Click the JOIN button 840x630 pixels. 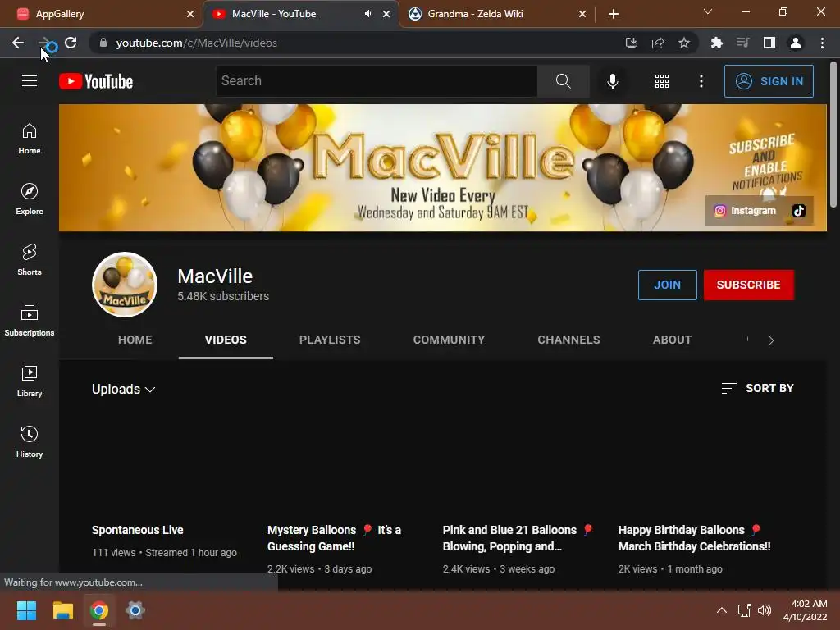667,285
